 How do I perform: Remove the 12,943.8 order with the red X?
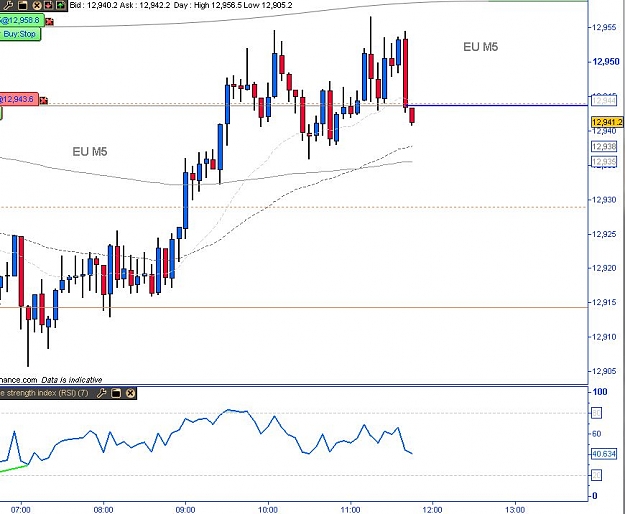coord(43,100)
